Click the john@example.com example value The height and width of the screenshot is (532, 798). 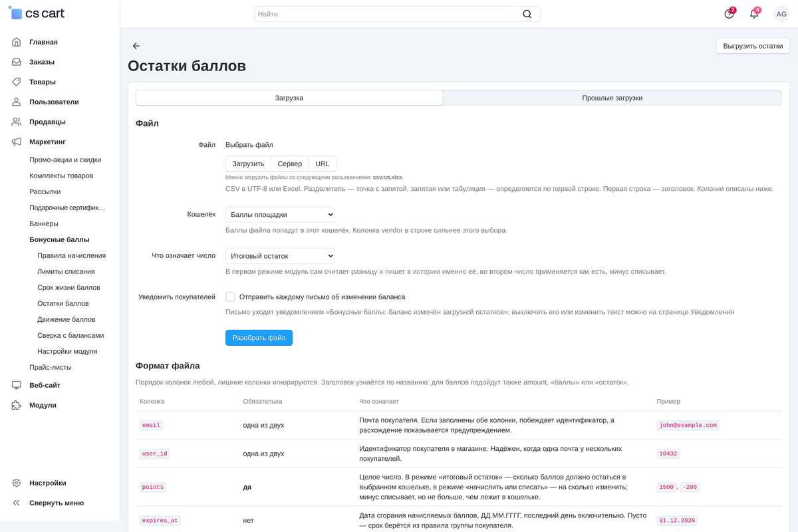click(x=688, y=425)
